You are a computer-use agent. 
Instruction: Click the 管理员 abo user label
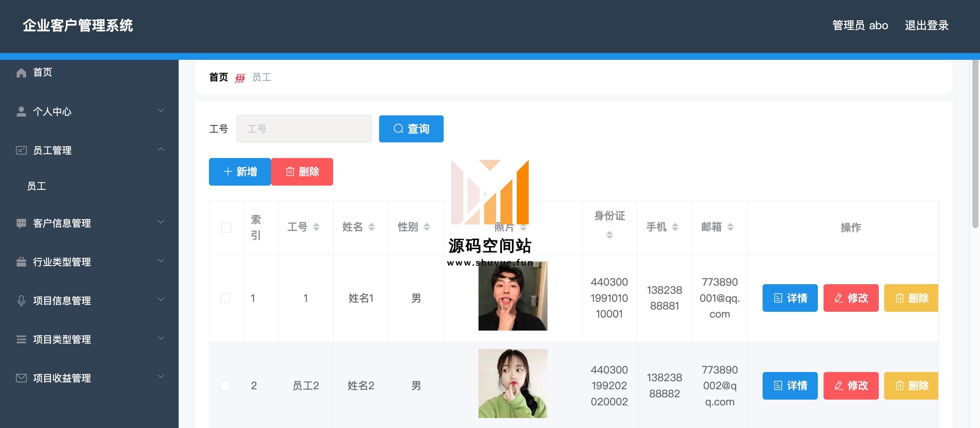(x=860, y=26)
